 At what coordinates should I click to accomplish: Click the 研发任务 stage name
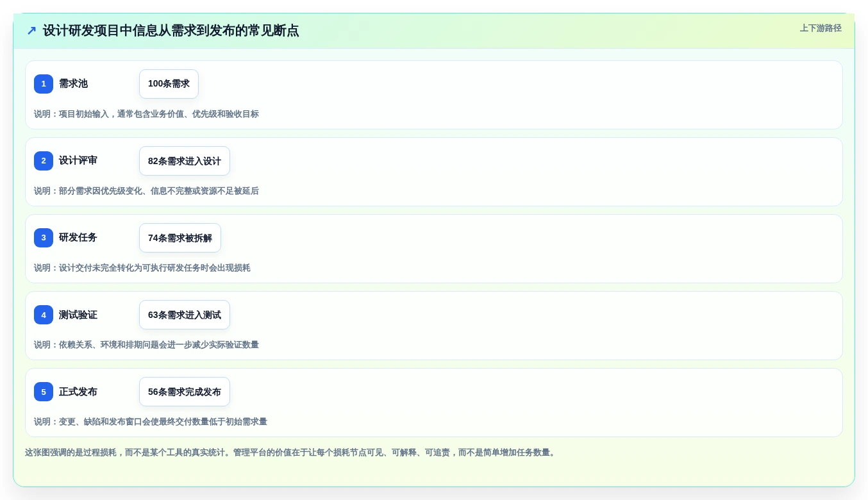point(78,238)
